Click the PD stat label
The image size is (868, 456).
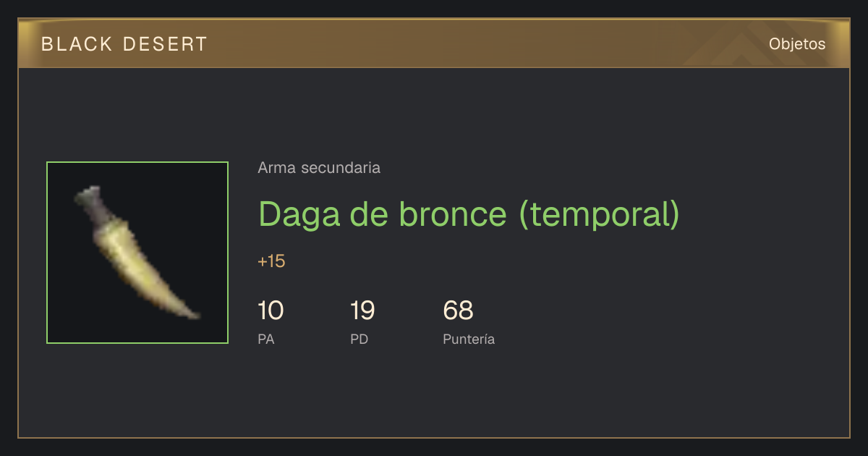359,339
